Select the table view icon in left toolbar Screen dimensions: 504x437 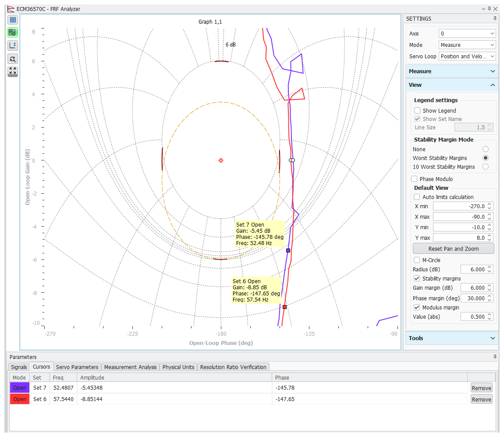point(12,19)
